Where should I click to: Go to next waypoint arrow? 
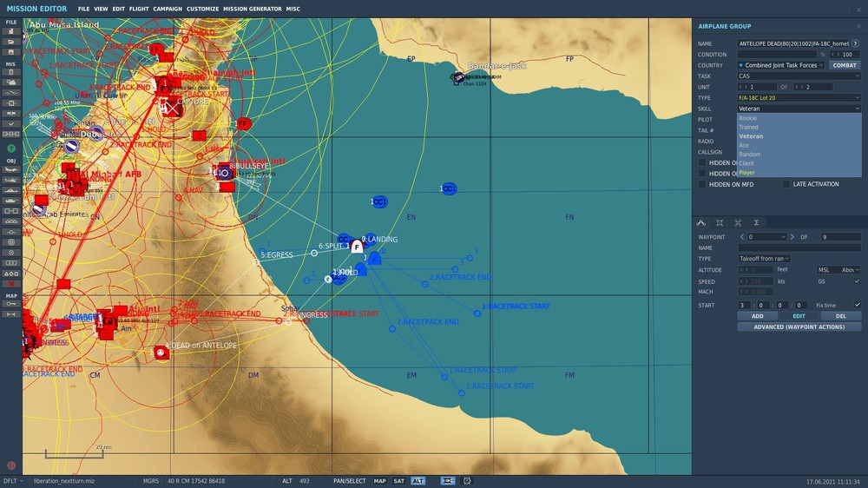[x=792, y=236]
